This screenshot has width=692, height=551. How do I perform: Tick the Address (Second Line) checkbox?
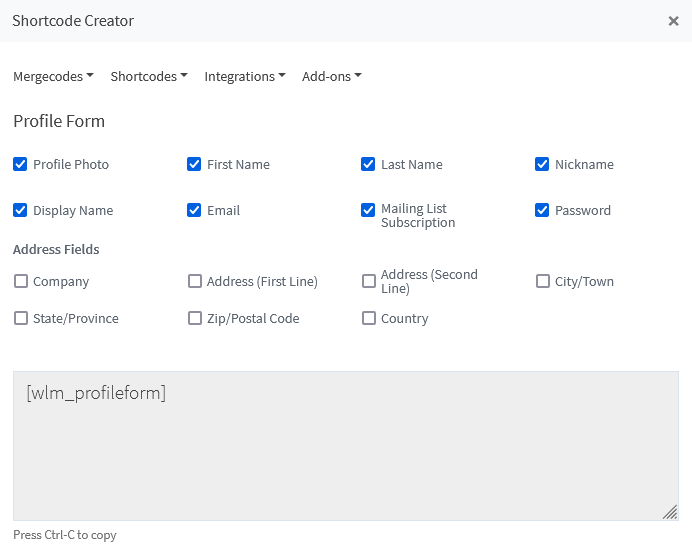click(x=369, y=281)
